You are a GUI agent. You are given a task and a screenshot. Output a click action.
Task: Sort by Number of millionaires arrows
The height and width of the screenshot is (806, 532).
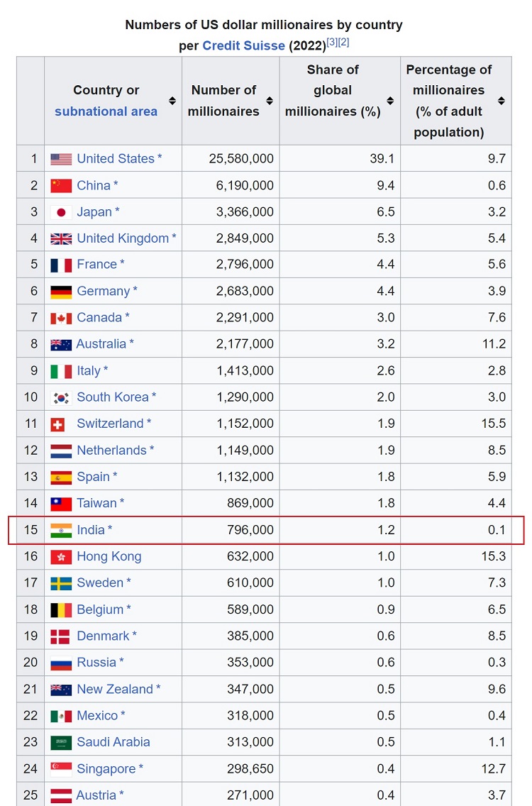click(270, 101)
